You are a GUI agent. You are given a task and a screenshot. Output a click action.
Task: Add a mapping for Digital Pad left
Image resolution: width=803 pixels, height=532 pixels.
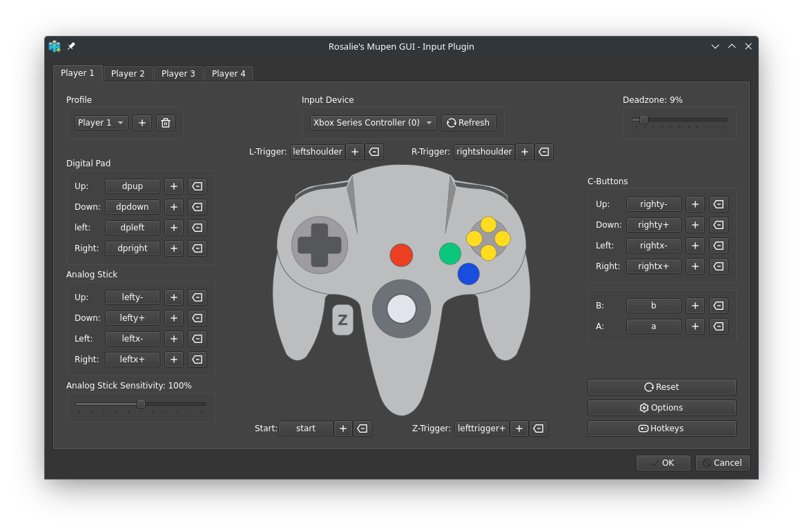tap(173, 228)
